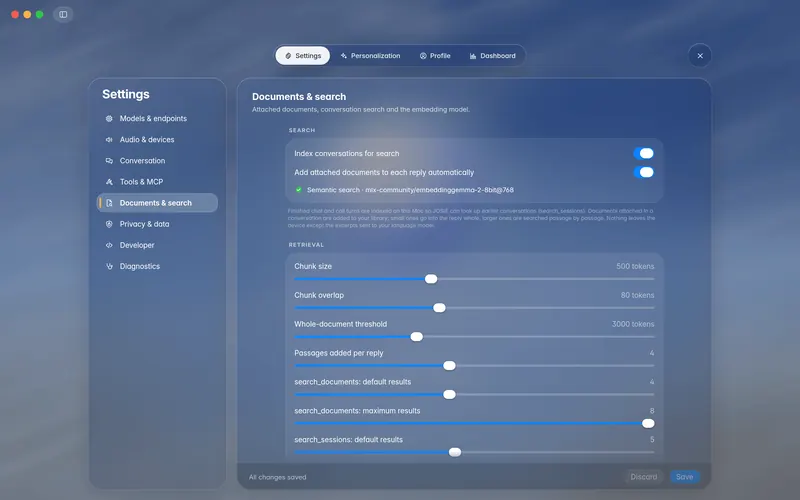Toggle the sidebar panel icon
The height and width of the screenshot is (500, 800).
pyautogui.click(x=63, y=14)
